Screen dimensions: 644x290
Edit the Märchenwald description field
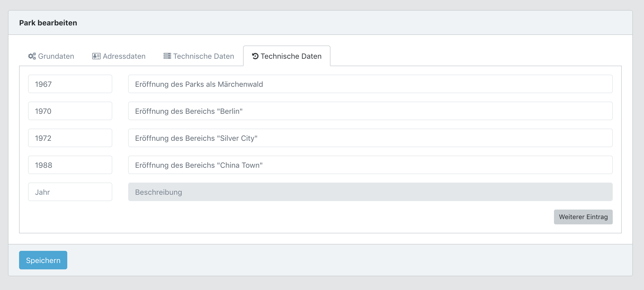370,84
